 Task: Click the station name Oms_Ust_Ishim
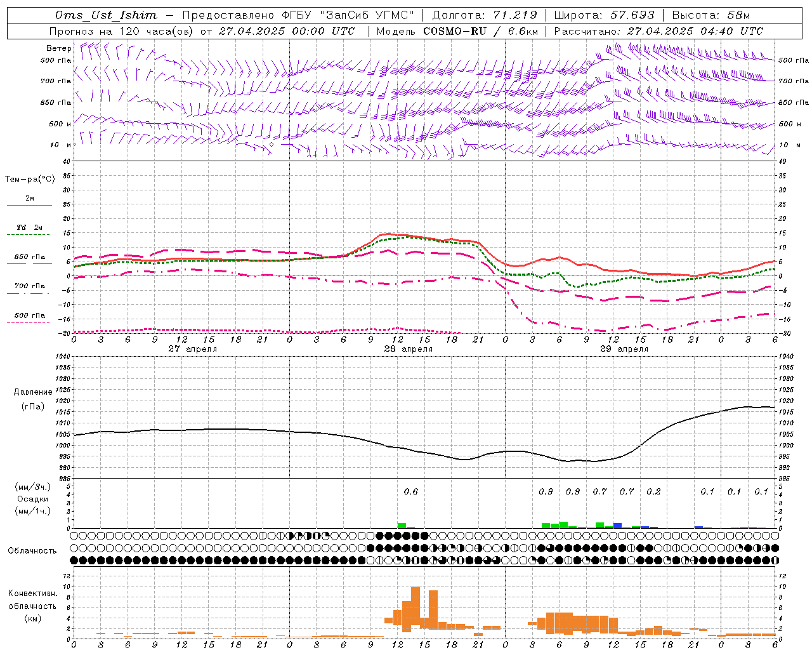[106, 15]
